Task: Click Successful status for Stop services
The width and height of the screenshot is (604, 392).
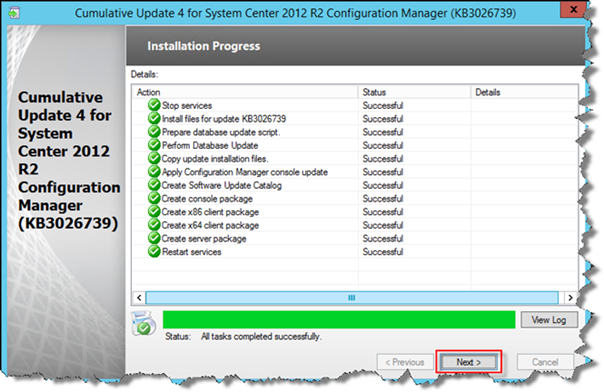Action: 383,106
